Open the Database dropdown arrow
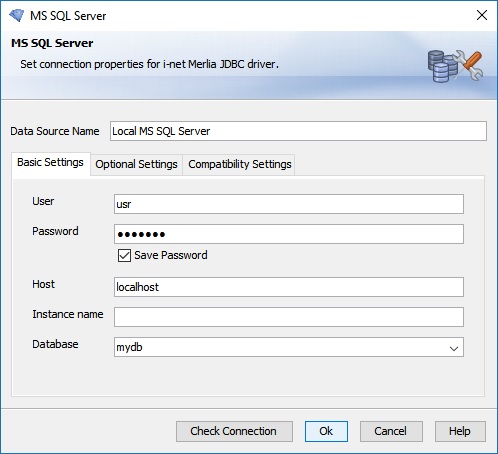This screenshot has height=454, width=498. pyautogui.click(x=453, y=349)
